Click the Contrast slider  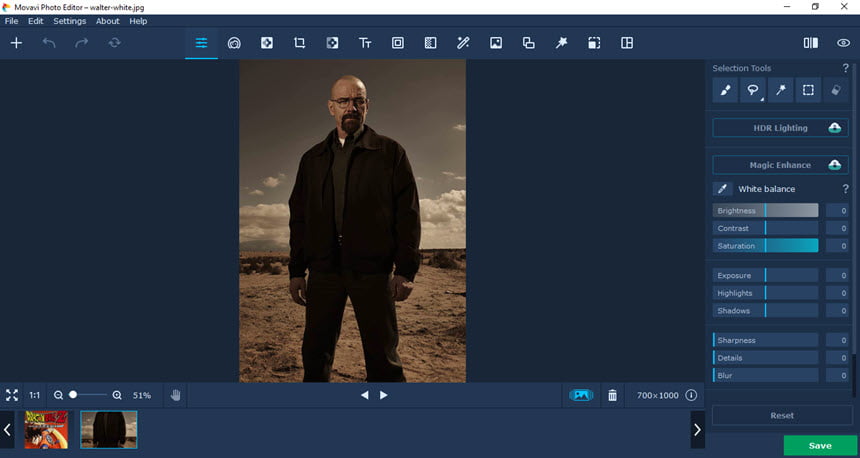coord(766,228)
